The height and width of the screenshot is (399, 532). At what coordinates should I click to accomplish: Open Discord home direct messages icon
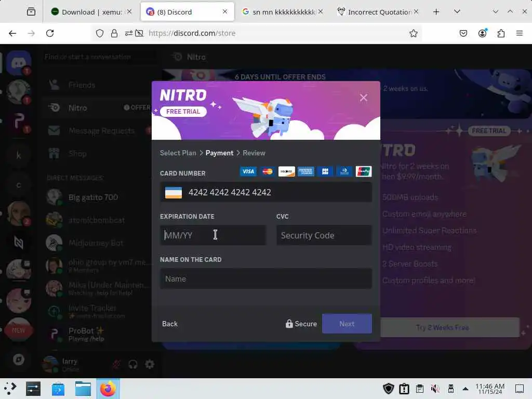point(19,63)
